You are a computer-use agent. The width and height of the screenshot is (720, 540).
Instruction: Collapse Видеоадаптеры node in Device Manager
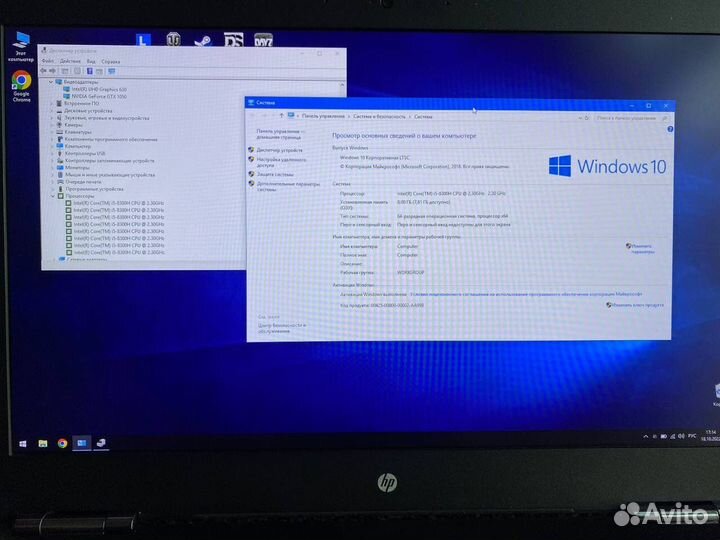point(51,82)
